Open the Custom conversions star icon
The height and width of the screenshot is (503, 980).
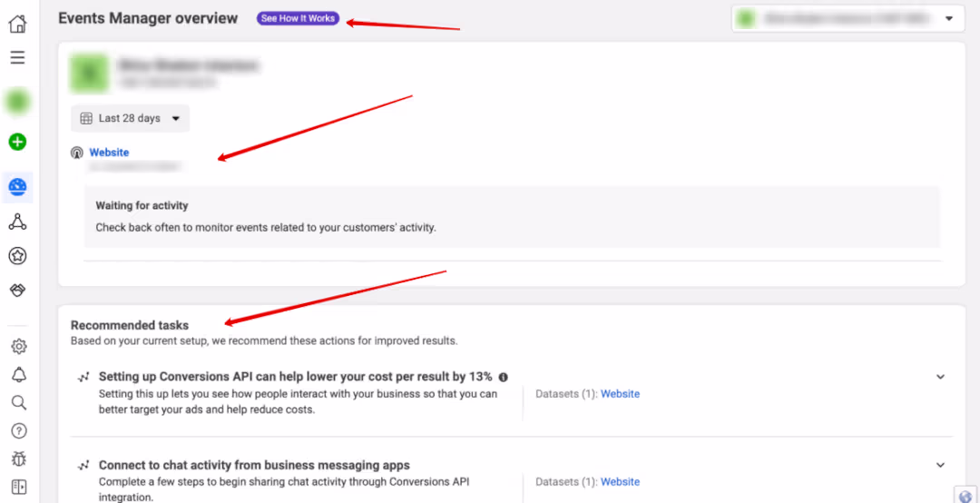coord(17,256)
